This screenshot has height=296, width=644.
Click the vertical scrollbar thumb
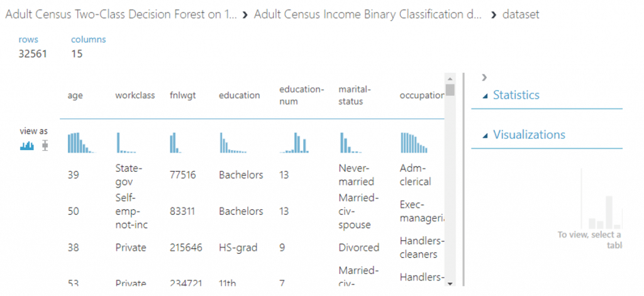[x=450, y=90]
